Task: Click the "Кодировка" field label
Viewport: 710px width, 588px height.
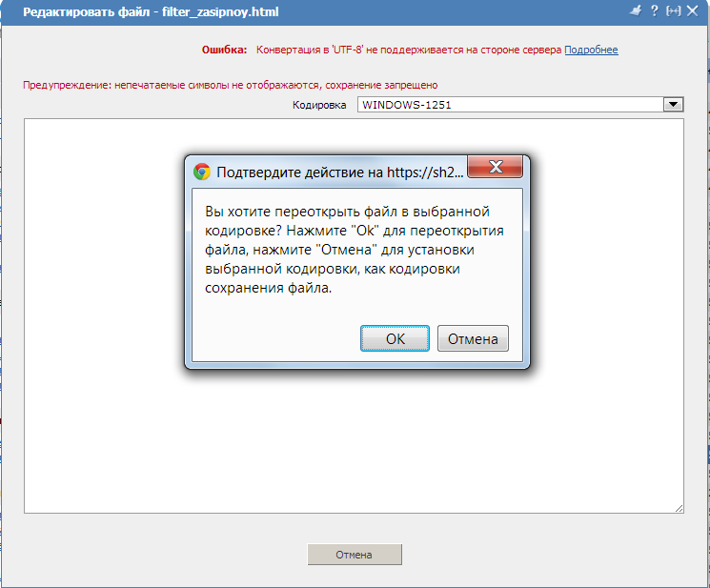Action: 319,105
